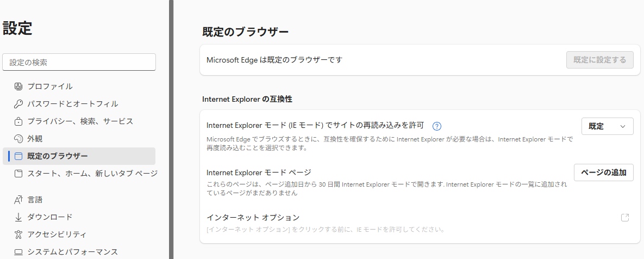Click the chevron arrow in the 既定 dropdown
Image resolution: width=644 pixels, height=259 pixels.
(x=623, y=126)
